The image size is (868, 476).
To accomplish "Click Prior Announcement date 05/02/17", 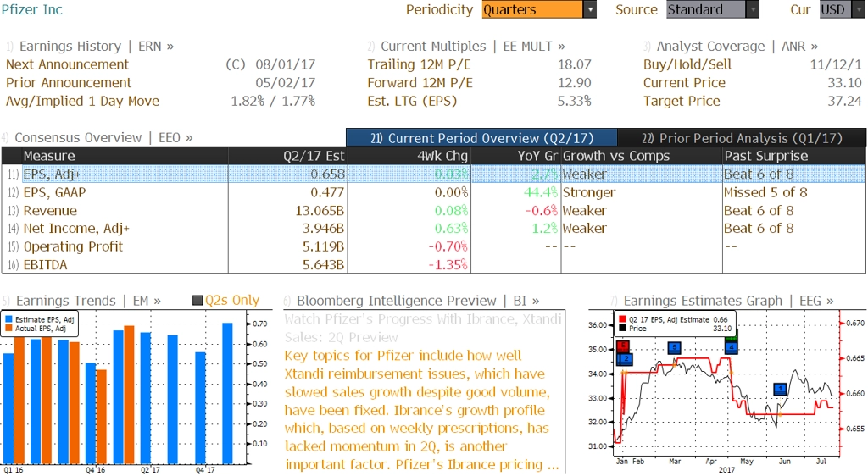I will tap(285, 83).
